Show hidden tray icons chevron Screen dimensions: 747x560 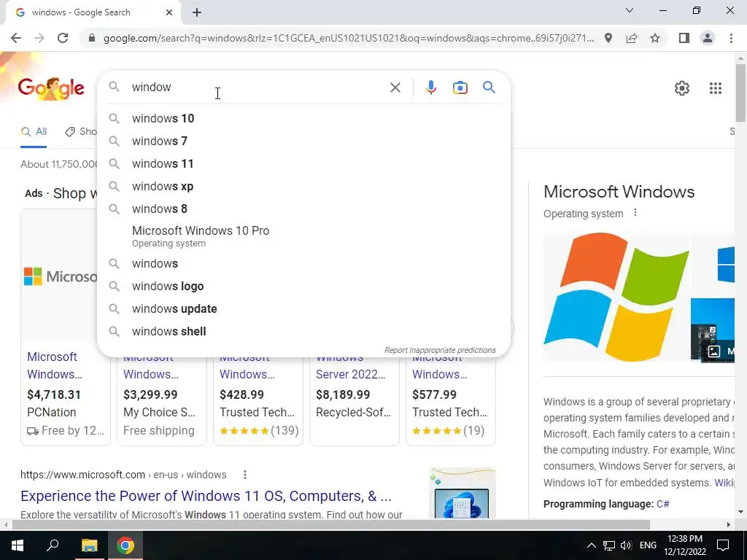[591, 545]
